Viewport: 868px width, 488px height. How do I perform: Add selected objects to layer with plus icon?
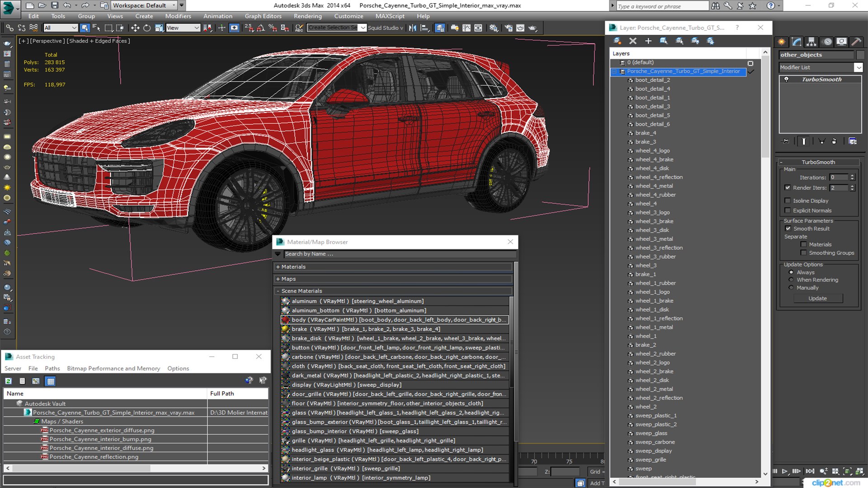point(648,41)
